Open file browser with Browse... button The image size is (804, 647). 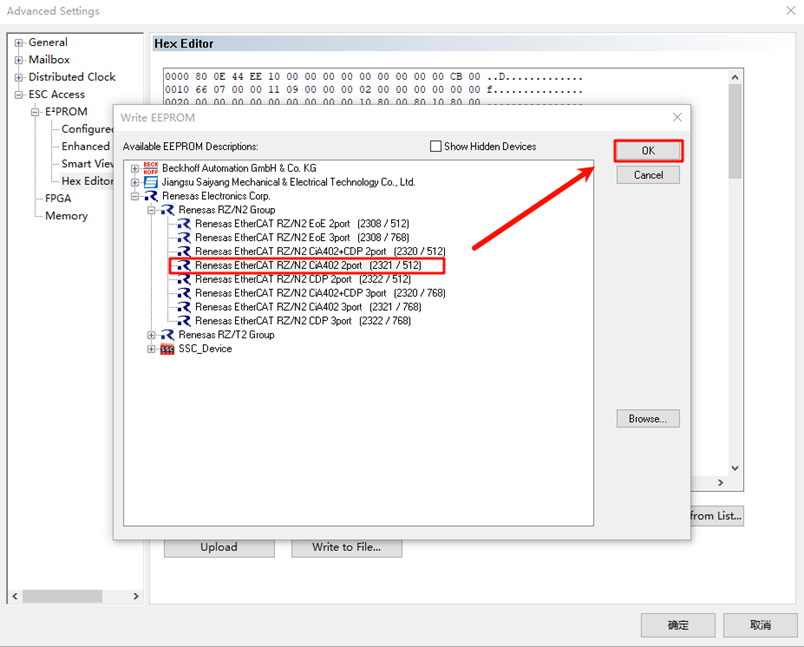648,418
